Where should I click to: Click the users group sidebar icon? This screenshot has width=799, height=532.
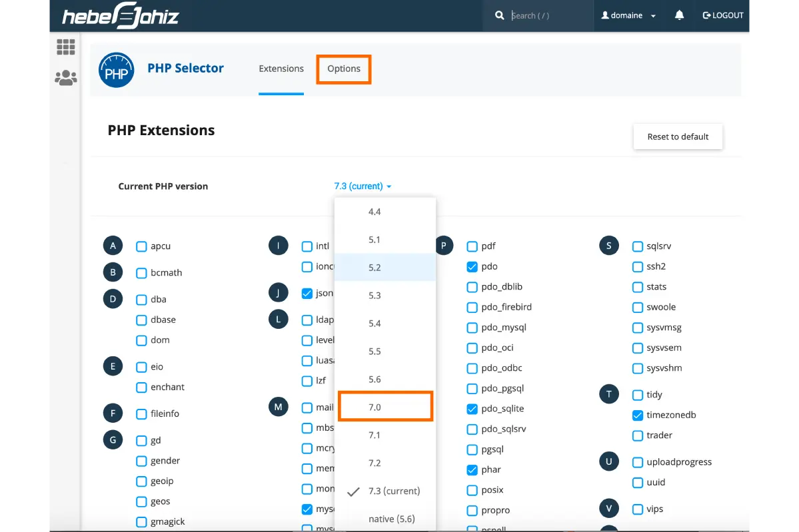(x=65, y=79)
